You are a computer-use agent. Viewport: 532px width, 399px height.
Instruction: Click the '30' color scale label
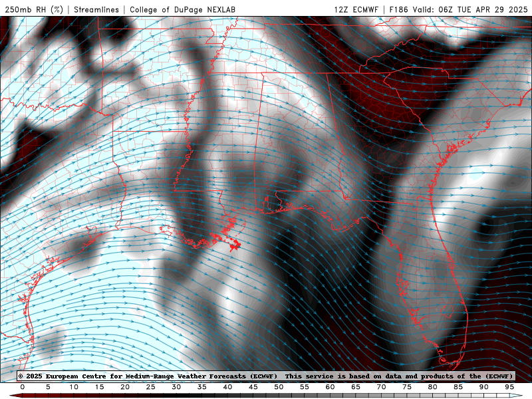[176, 387]
